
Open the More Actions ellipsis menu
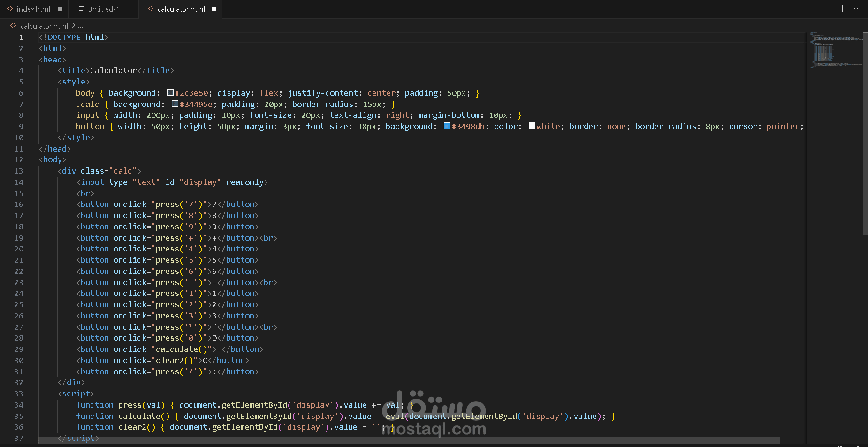pos(858,9)
